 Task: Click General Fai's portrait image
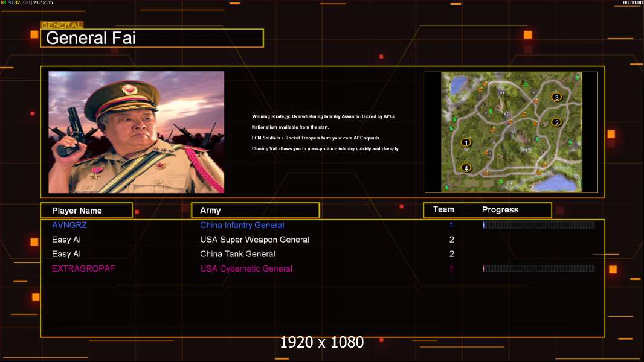(137, 132)
